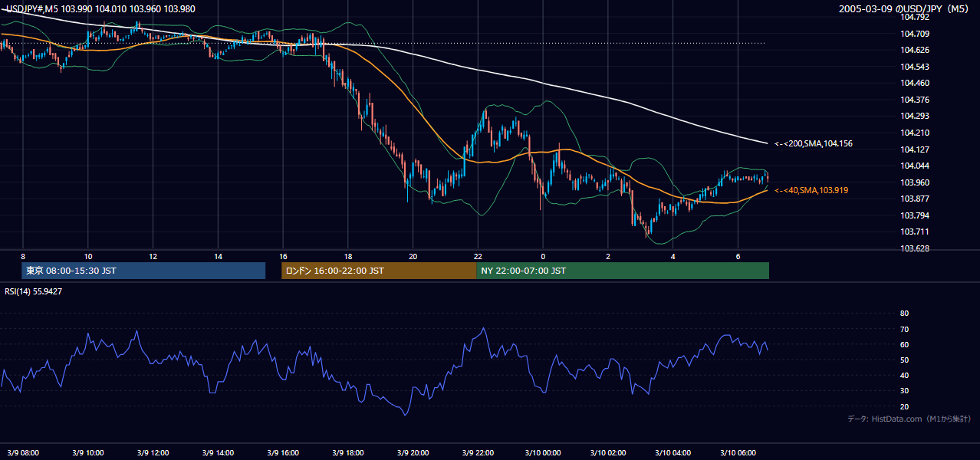This screenshot has width=980, height=460.
Task: Click the RSI 60 level label
Action: point(904,344)
